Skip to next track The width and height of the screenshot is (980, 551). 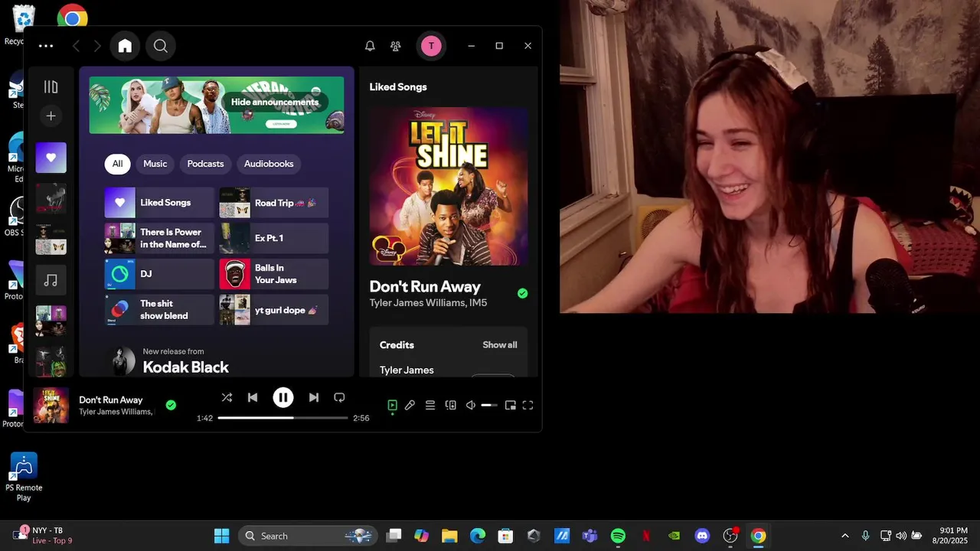(314, 397)
